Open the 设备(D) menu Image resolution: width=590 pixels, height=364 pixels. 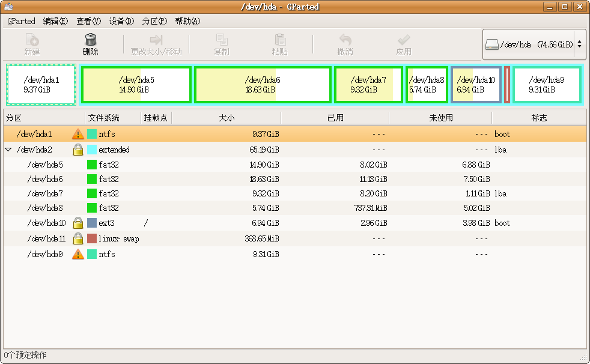pos(121,21)
